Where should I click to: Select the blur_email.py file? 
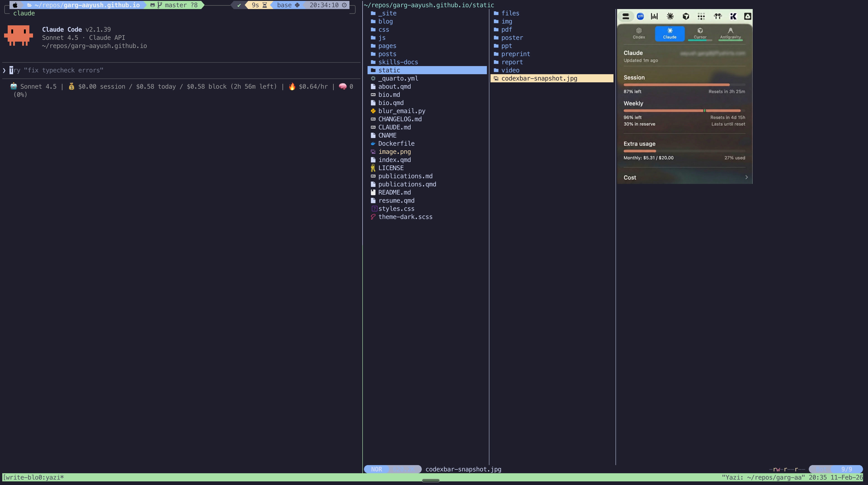pos(402,111)
